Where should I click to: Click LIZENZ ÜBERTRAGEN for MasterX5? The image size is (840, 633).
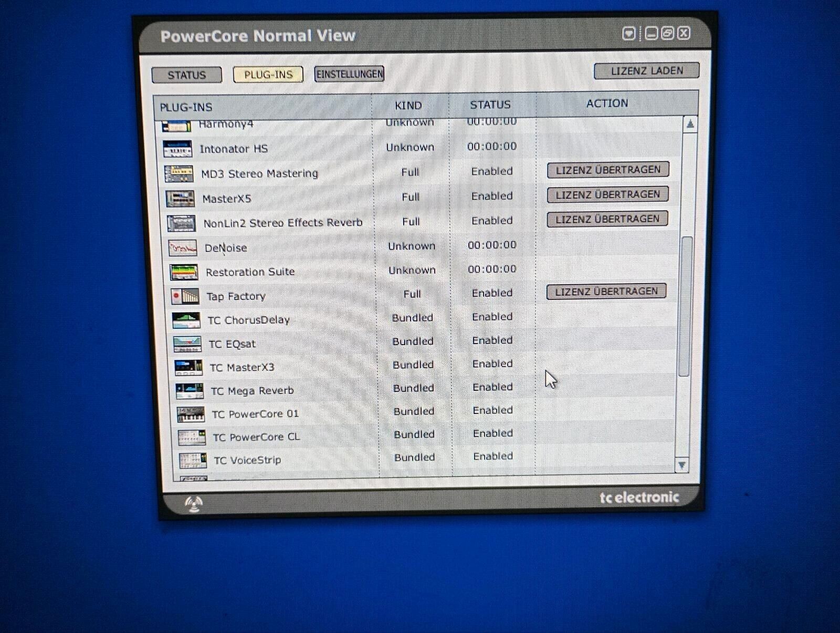tap(607, 194)
